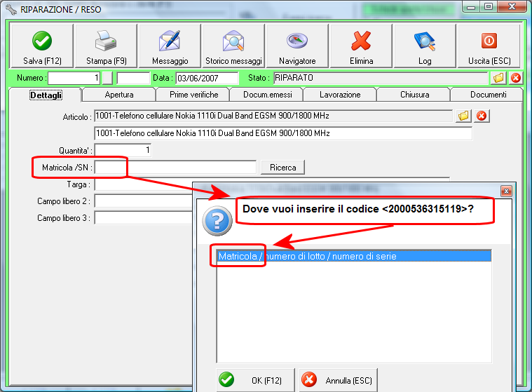
Task: Click the Stato field showing RIPARATO
Action: (x=381, y=78)
